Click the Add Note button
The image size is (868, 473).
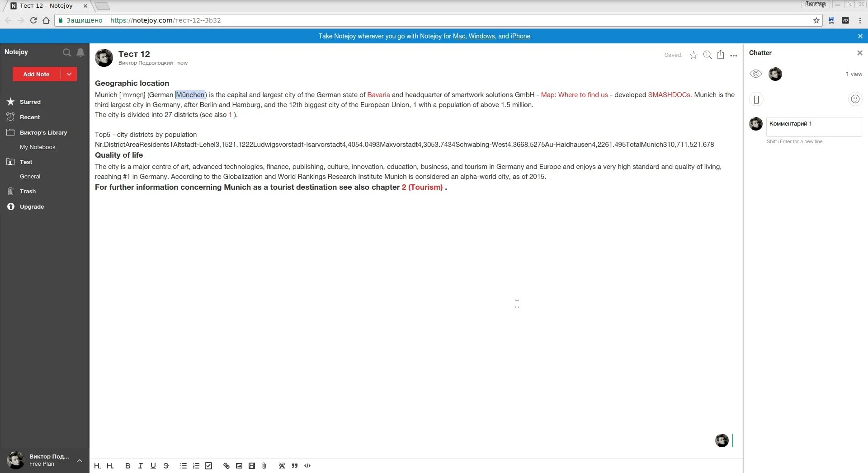(36, 74)
